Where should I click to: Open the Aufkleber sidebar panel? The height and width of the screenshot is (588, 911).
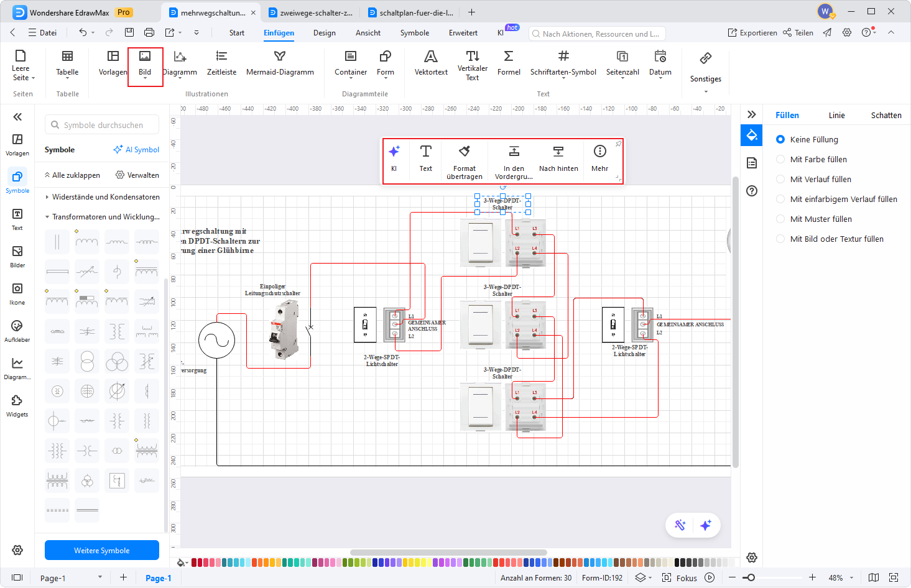pos(17,331)
